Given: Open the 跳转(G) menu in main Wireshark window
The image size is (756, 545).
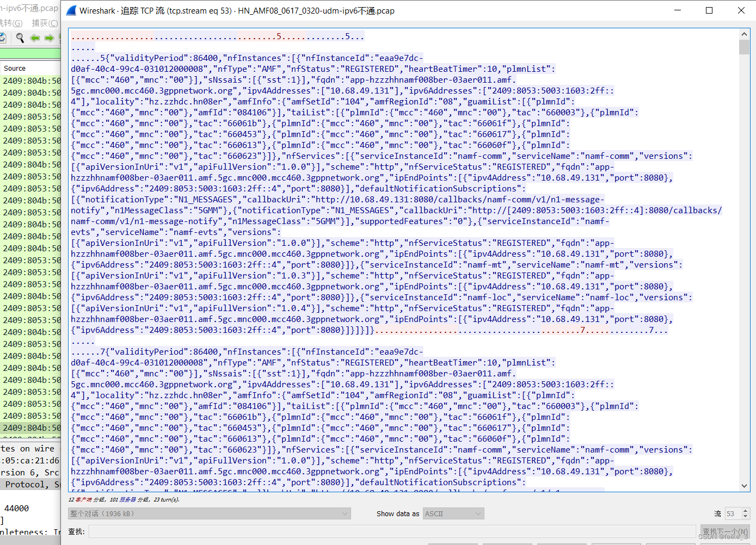Looking at the screenshot, I should coord(11,23).
